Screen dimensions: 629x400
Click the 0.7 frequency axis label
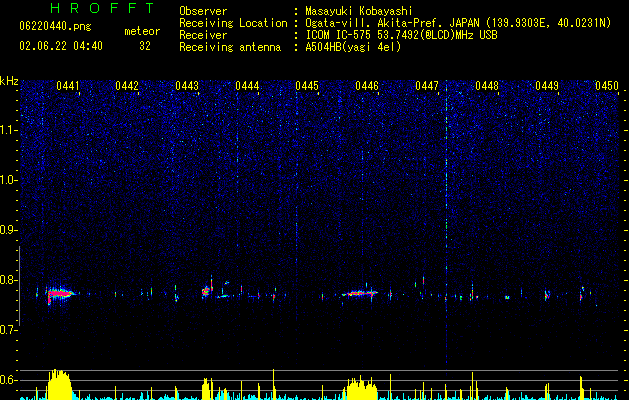coord(8,330)
